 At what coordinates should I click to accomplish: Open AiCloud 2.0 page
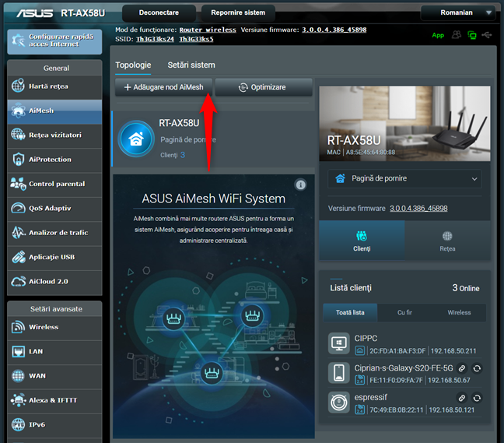(54, 282)
